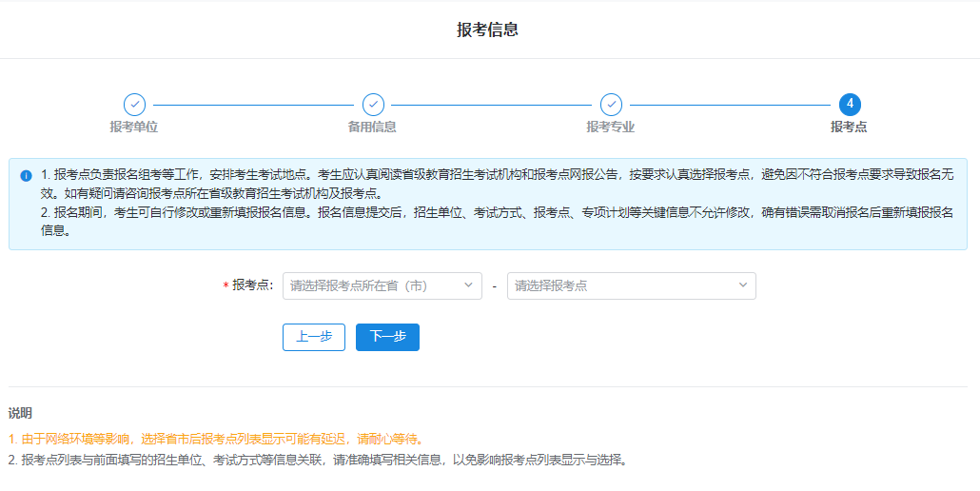
Task: Click the 报考点: field label with the red asterisk
Action: (248, 285)
